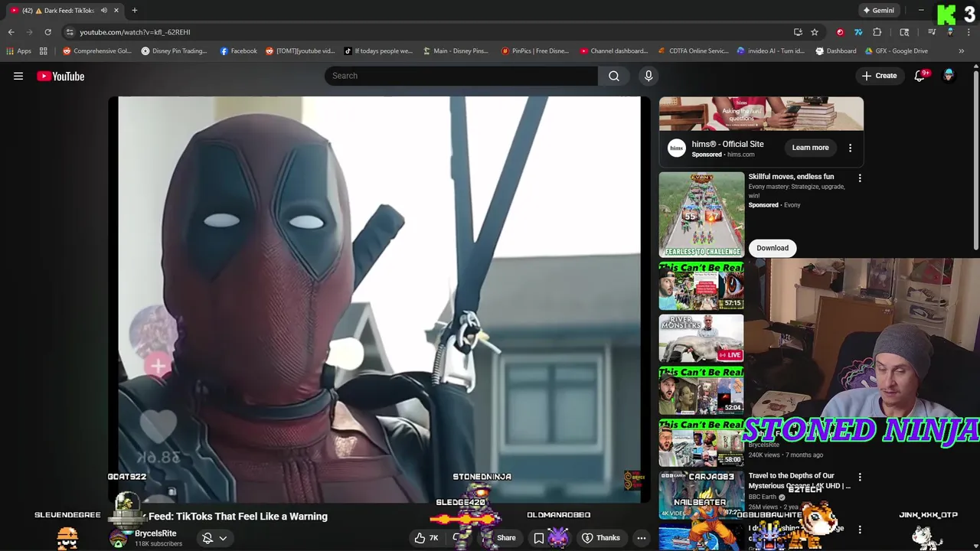Go back using the browser back arrow
980x551 pixels.
[x=11, y=32]
